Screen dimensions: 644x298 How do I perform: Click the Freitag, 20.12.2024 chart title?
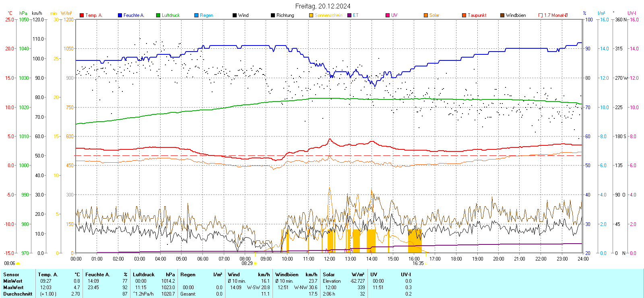322,6
